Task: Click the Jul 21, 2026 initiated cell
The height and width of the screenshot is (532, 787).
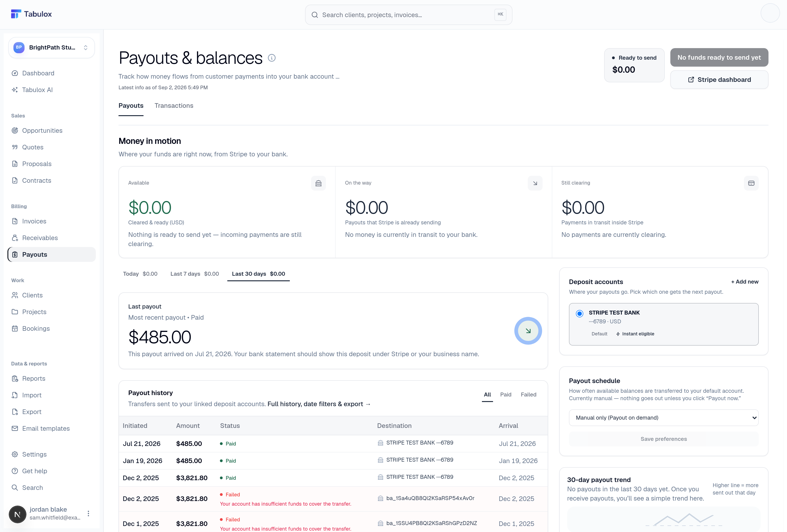Action: 142,444
